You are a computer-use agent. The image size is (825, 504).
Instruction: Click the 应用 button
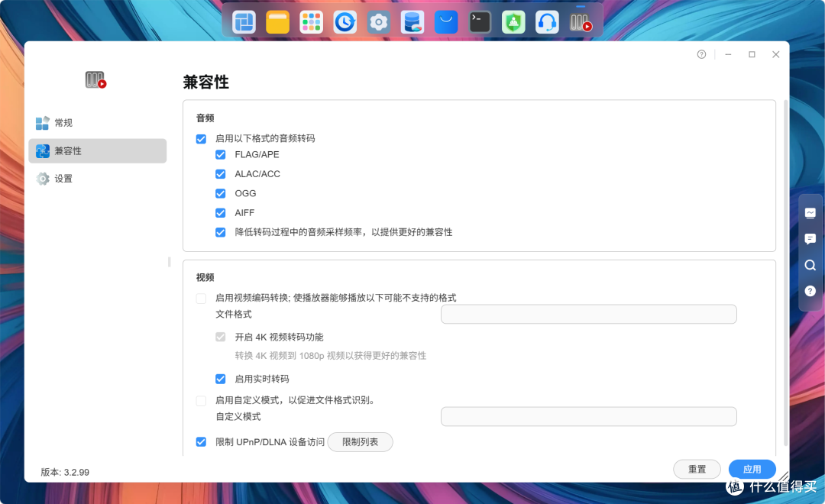point(752,469)
